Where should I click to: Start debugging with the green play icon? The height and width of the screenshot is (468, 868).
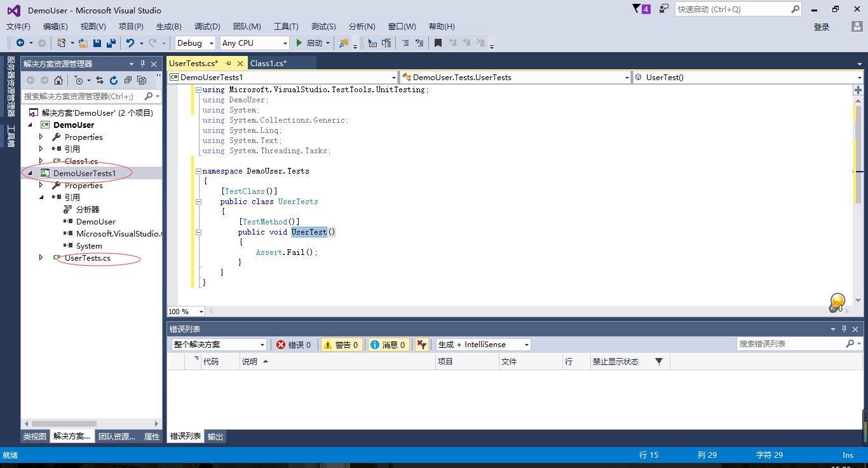pyautogui.click(x=299, y=43)
